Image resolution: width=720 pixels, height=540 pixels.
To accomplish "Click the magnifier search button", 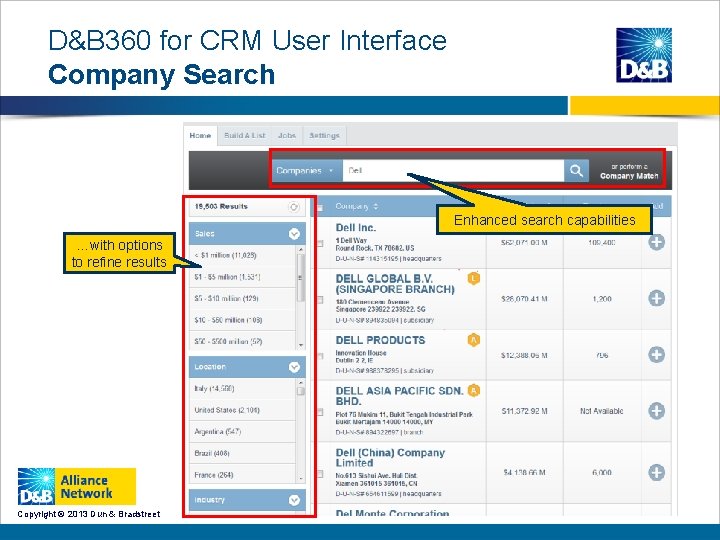I will coord(576,171).
